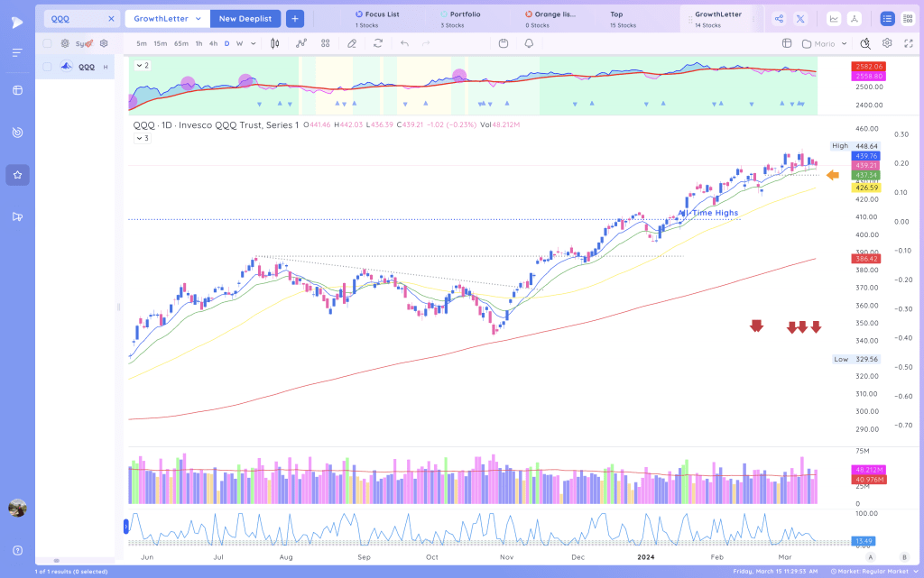Open the share icon in header
Image resolution: width=924 pixels, height=578 pixels.
(779, 19)
